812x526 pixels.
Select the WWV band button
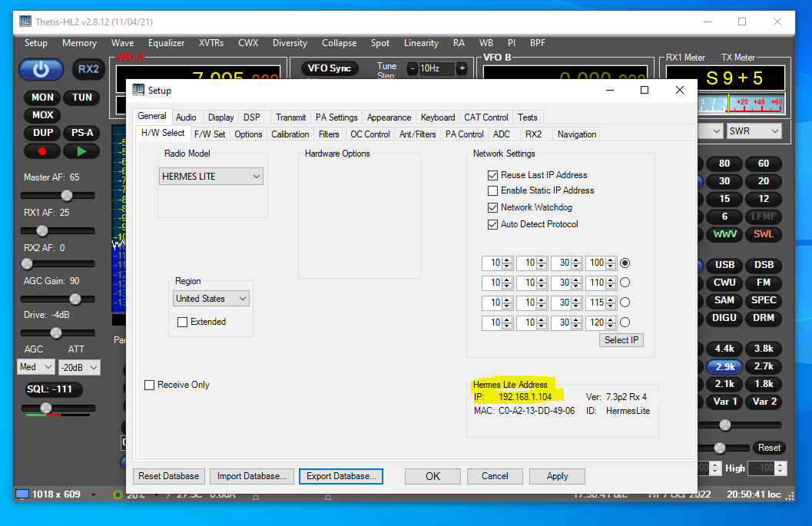[724, 234]
